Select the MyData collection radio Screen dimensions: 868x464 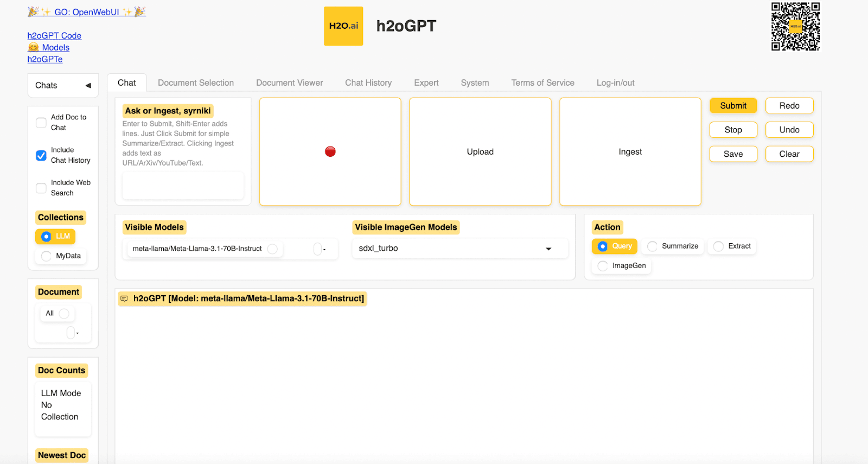pyautogui.click(x=61, y=256)
